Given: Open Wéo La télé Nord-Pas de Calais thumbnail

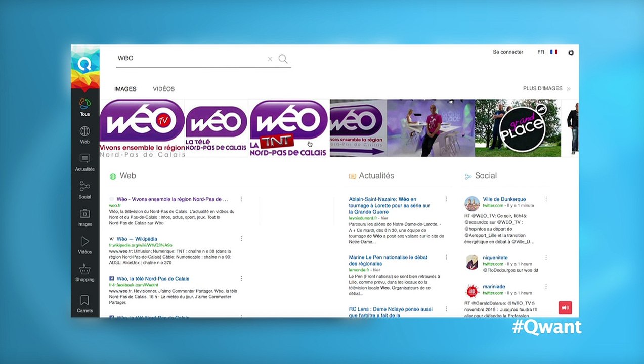Looking at the screenshot, I should [x=217, y=128].
